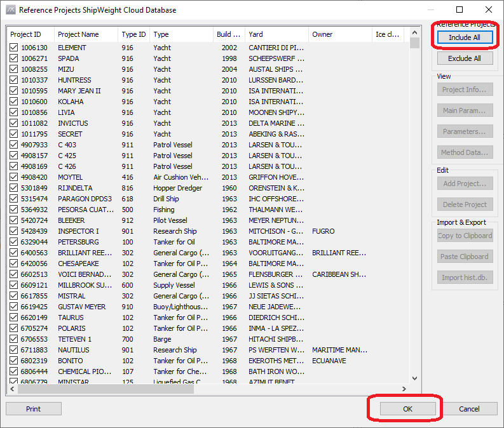Toggle the BONITO row checkbox
This screenshot has height=428, width=504.
pyautogui.click(x=13, y=361)
